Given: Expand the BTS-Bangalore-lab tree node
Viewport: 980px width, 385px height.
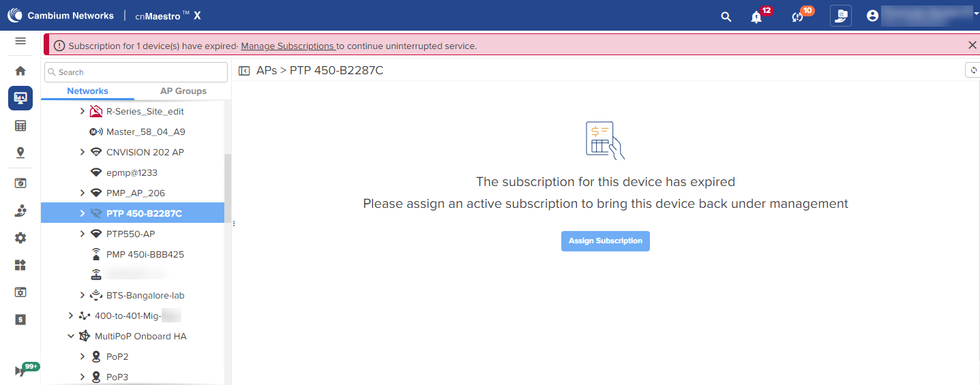Looking at the screenshot, I should point(83,295).
